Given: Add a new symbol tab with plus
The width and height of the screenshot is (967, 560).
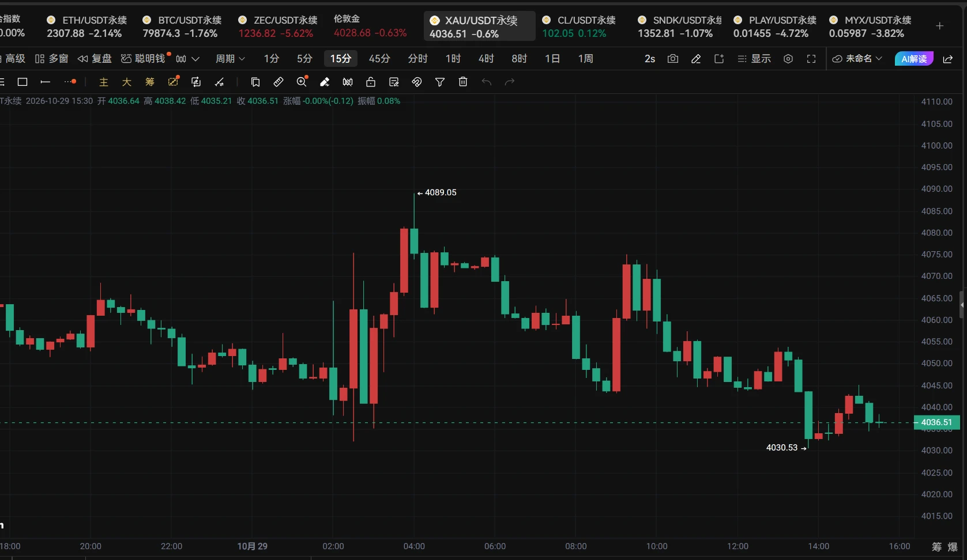Looking at the screenshot, I should [x=939, y=26].
